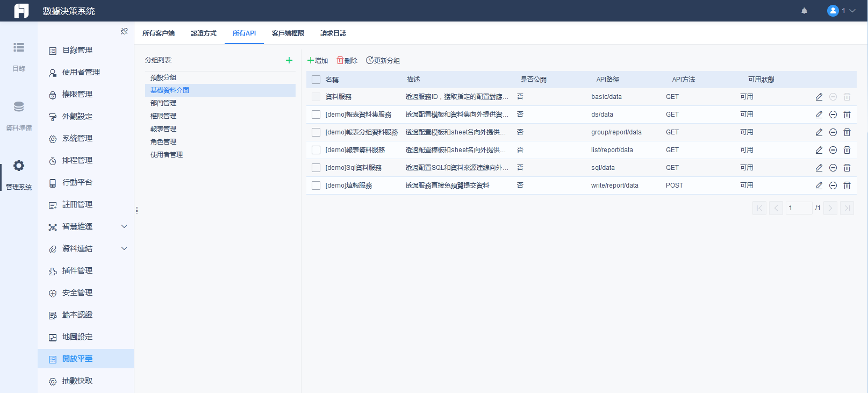
Task: Switch to the 所有客户端 tab
Action: (x=159, y=33)
